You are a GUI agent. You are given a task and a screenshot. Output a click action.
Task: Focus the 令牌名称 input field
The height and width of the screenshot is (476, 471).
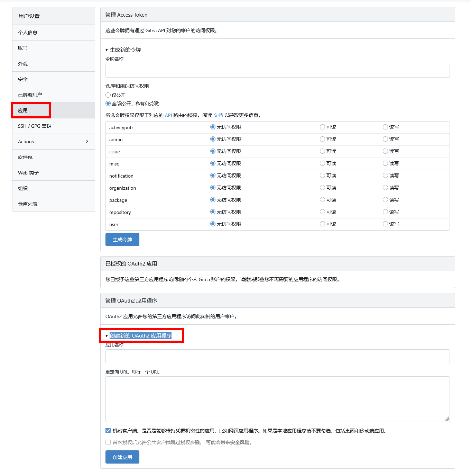[x=277, y=71]
